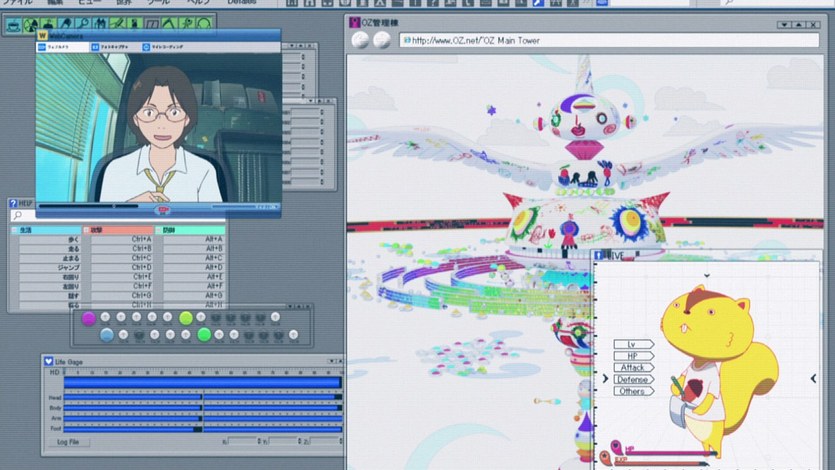Click the browser forward arrow button
Viewport: 835px width, 470px height.
381,40
